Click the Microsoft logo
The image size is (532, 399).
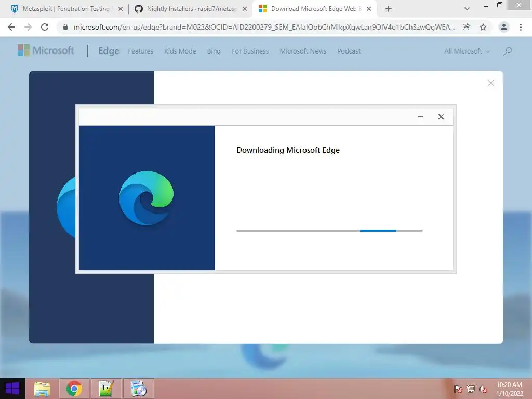(x=46, y=50)
